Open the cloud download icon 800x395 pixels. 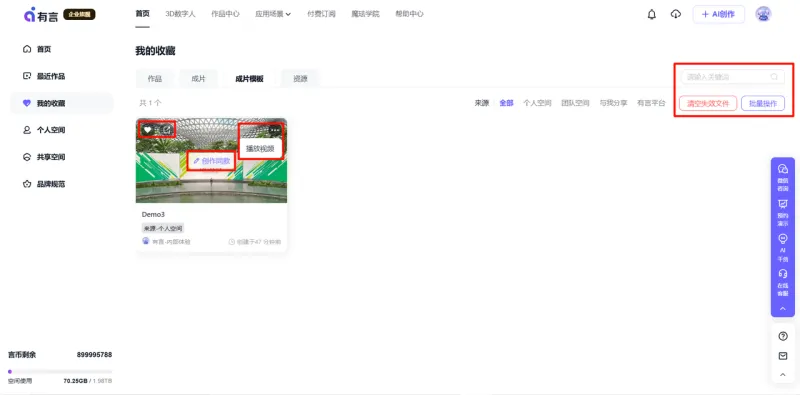(676, 14)
